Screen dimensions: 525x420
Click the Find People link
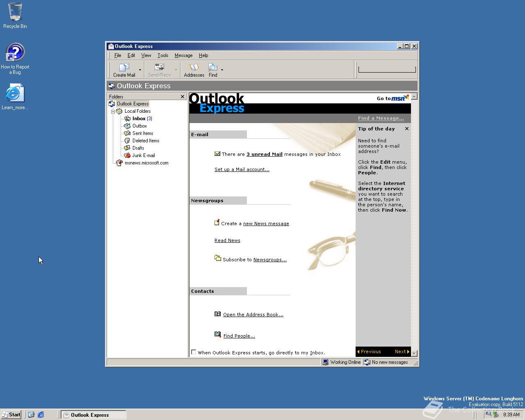[x=239, y=336]
